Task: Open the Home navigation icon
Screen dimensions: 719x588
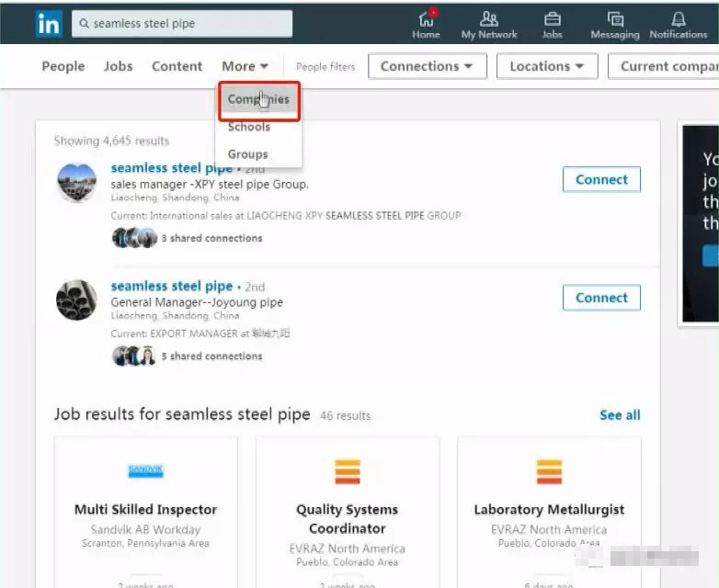Action: tap(426, 19)
